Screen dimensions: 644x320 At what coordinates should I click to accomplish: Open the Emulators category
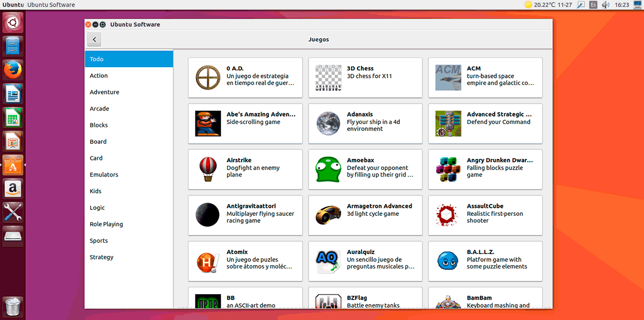[129, 174]
